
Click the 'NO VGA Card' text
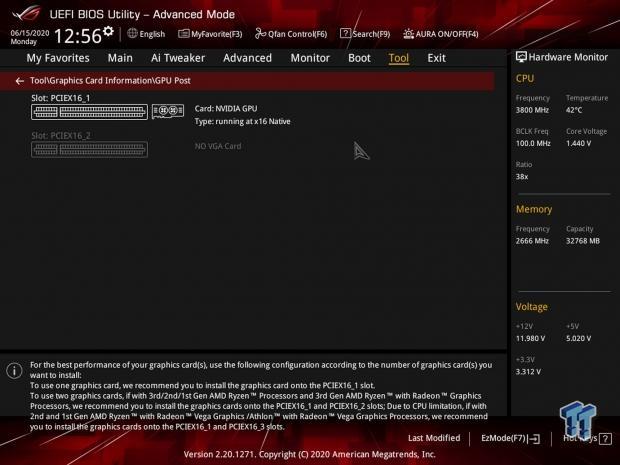[x=218, y=146]
